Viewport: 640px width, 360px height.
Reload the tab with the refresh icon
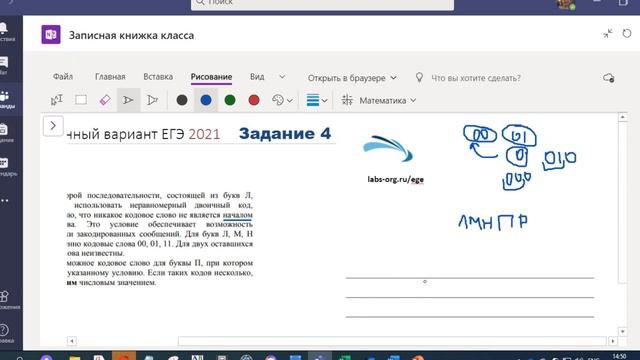[627, 33]
